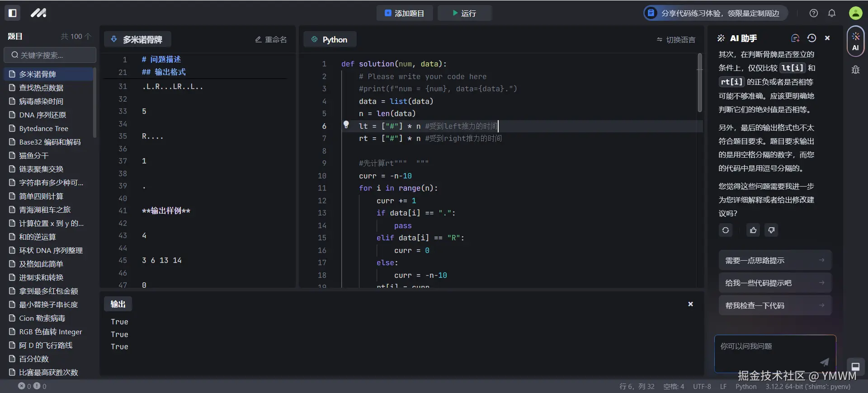This screenshot has width=868, height=393.
Task: Run the code with 运行 button
Action: pyautogui.click(x=464, y=13)
